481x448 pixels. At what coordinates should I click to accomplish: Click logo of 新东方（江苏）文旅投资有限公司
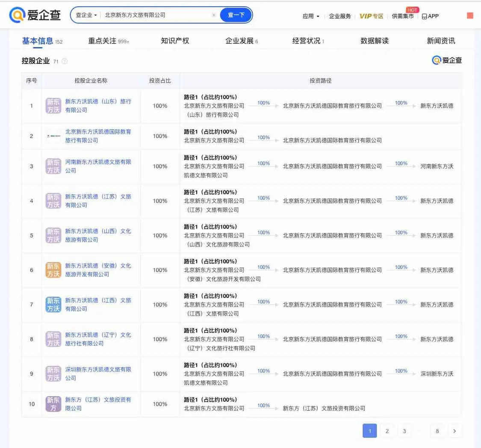tap(53, 404)
